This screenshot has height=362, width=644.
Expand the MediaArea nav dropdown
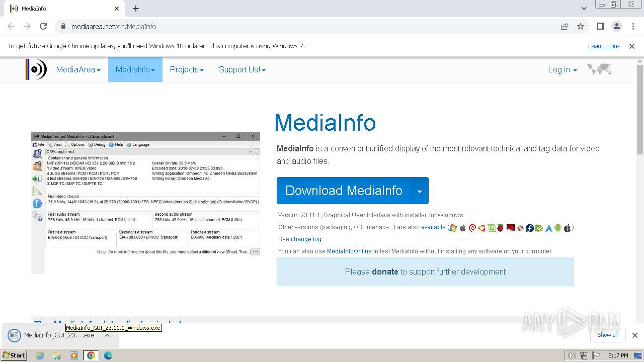(x=78, y=69)
